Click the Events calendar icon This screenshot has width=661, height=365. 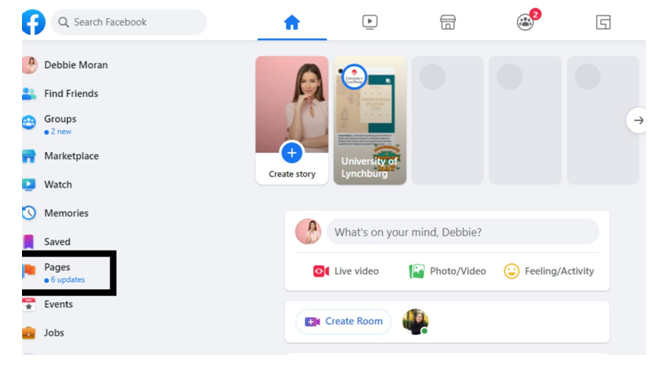(x=29, y=304)
